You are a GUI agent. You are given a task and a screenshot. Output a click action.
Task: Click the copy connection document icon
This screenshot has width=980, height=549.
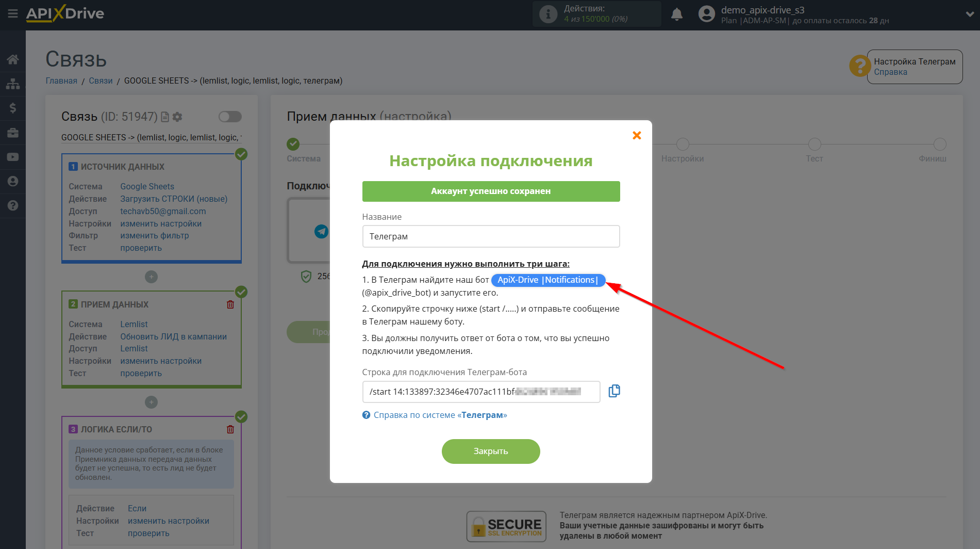[165, 117]
